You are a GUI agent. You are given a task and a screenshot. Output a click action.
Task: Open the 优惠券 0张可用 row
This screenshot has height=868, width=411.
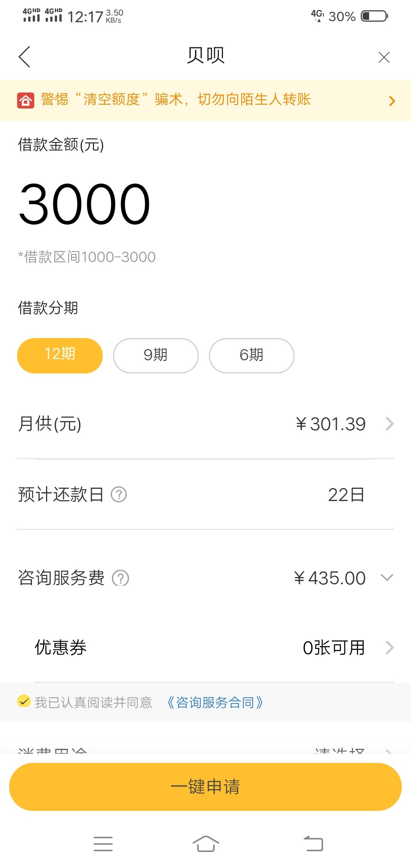coord(214,648)
